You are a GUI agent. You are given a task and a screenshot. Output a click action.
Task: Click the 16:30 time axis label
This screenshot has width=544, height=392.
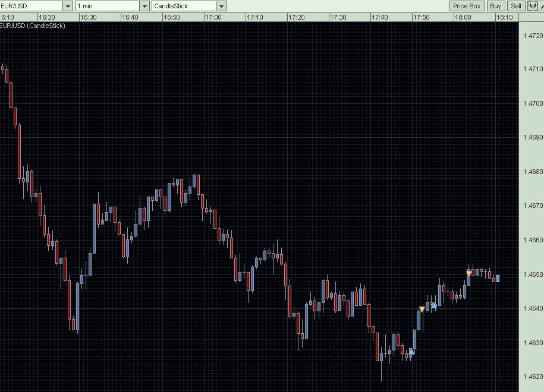pos(89,17)
